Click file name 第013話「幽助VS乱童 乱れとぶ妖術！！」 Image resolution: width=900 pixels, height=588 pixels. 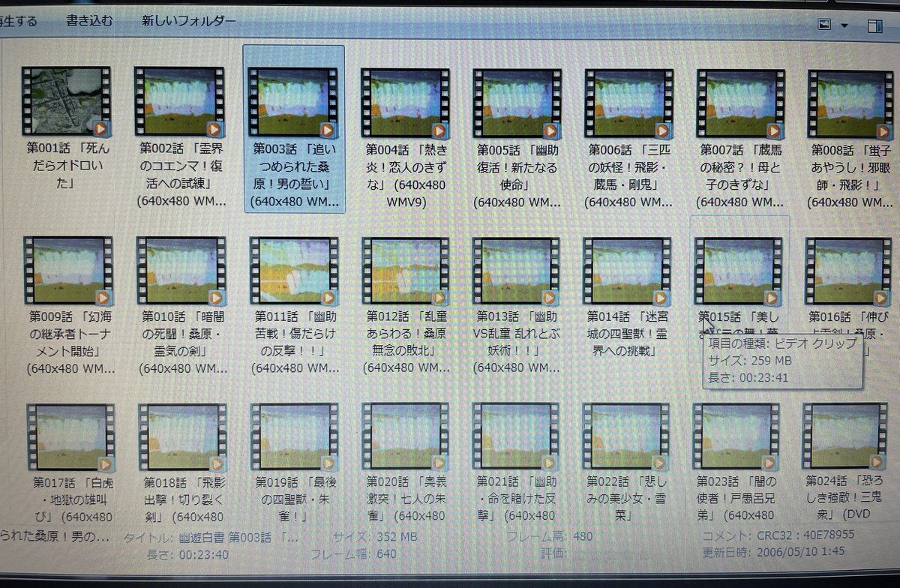(517, 342)
